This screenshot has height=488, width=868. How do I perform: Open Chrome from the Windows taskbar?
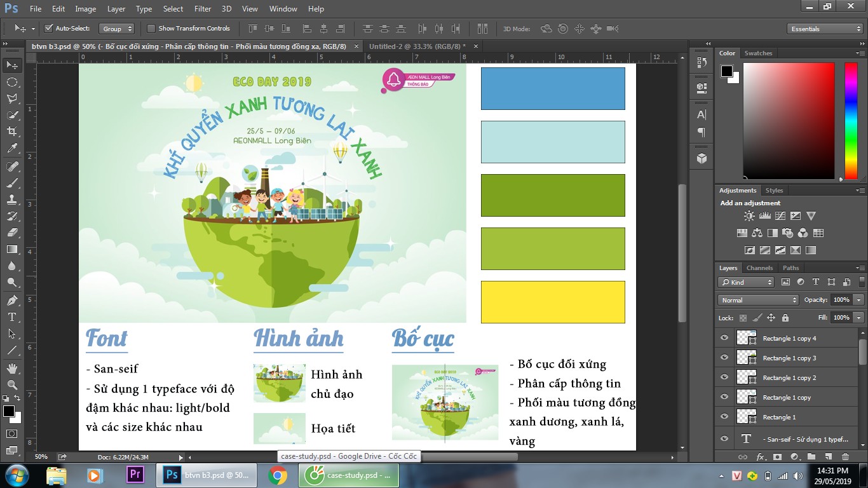point(277,475)
